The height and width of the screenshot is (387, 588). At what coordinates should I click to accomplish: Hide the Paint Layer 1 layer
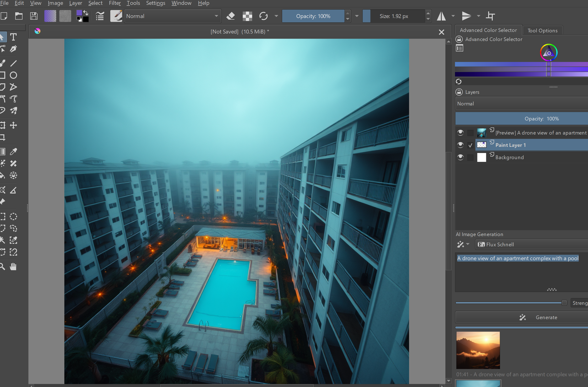[460, 145]
